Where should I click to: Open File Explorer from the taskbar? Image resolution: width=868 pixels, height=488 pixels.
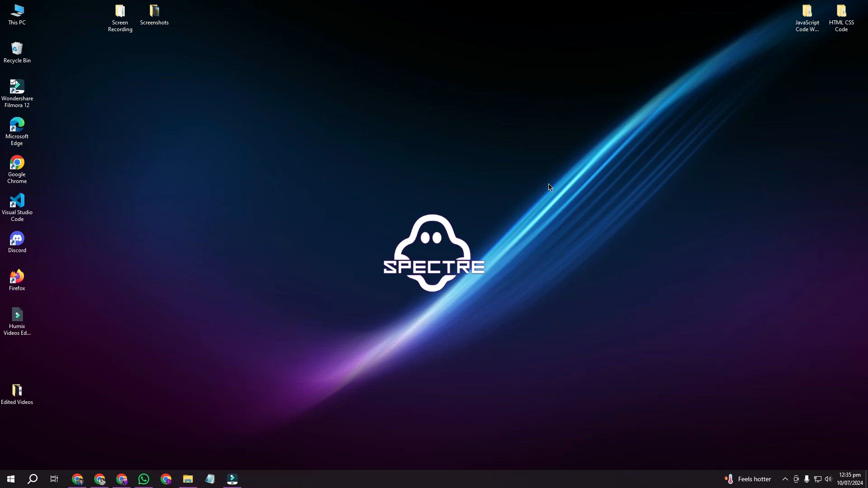pyautogui.click(x=188, y=479)
